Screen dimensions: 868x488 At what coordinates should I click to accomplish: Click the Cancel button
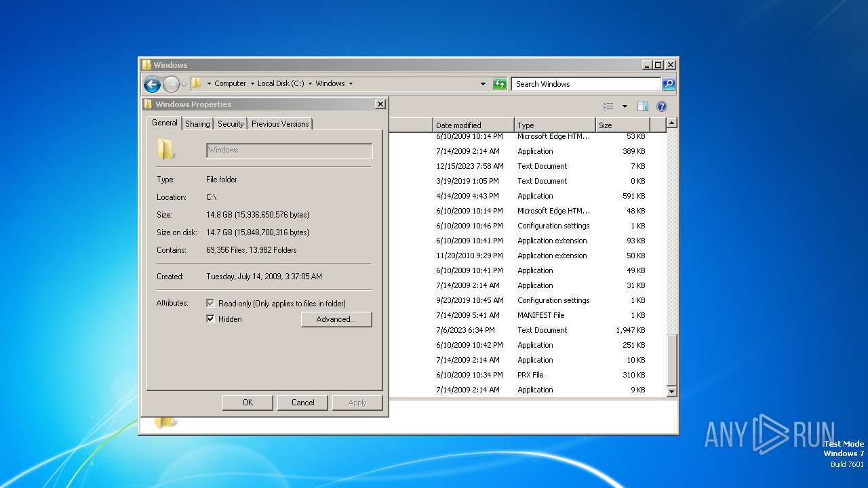pos(302,403)
